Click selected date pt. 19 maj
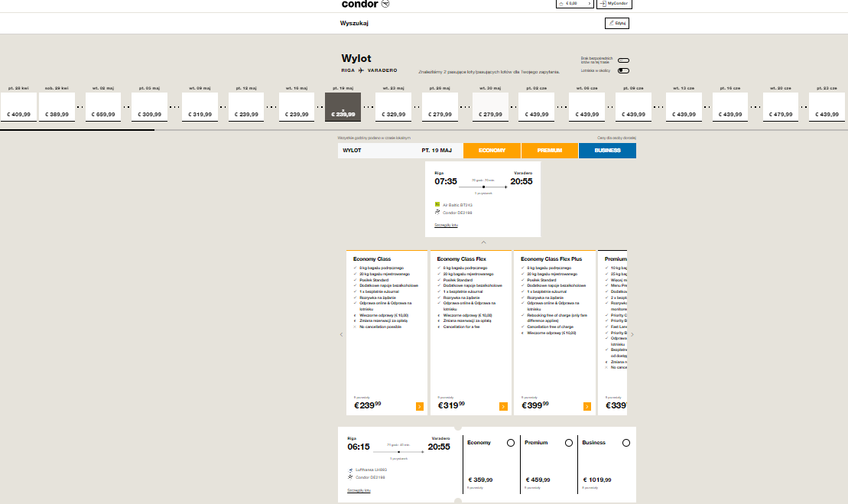This screenshot has height=504, width=848. (343, 106)
